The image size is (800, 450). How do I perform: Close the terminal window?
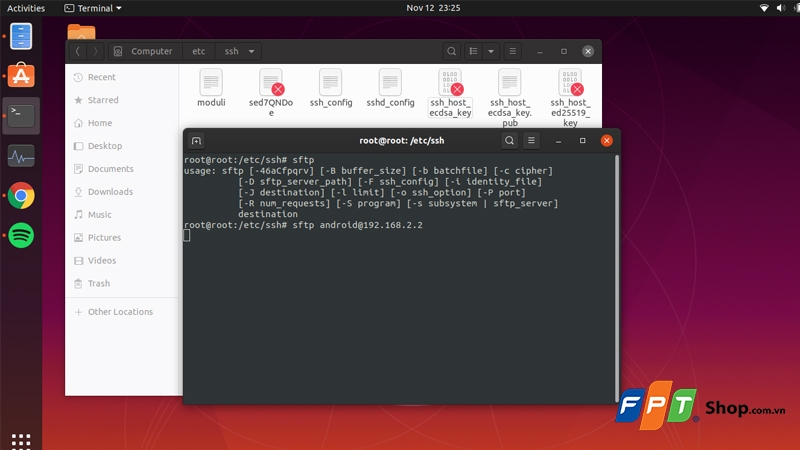pyautogui.click(x=607, y=141)
